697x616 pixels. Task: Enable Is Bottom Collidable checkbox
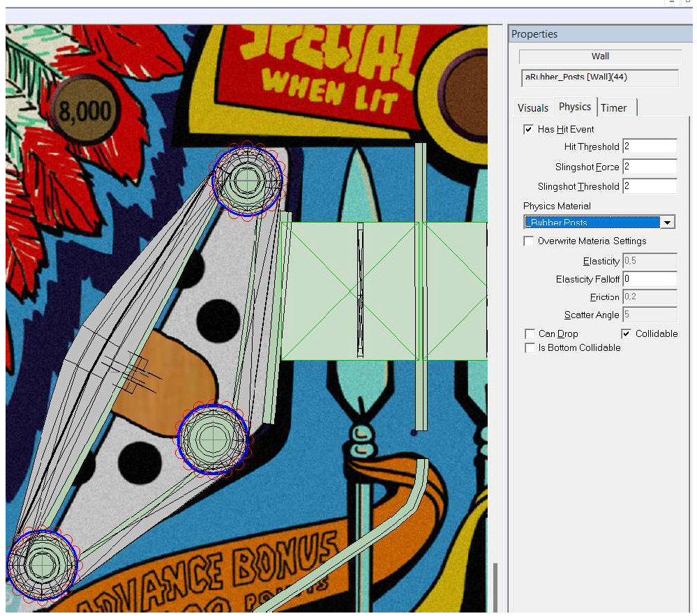tap(530, 347)
